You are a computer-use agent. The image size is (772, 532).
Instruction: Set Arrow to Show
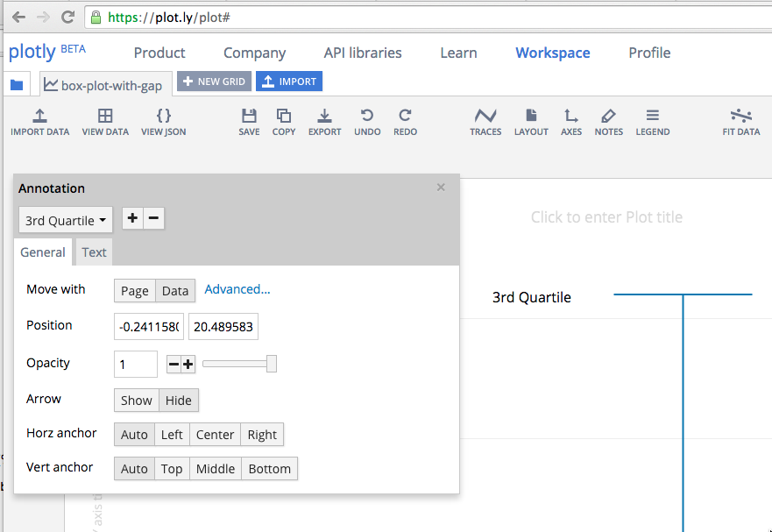coord(136,400)
